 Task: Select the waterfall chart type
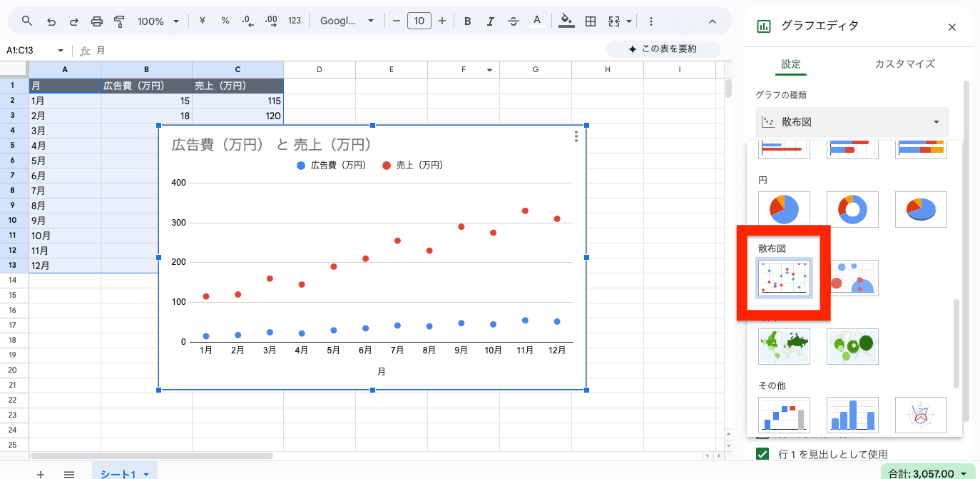coord(784,415)
